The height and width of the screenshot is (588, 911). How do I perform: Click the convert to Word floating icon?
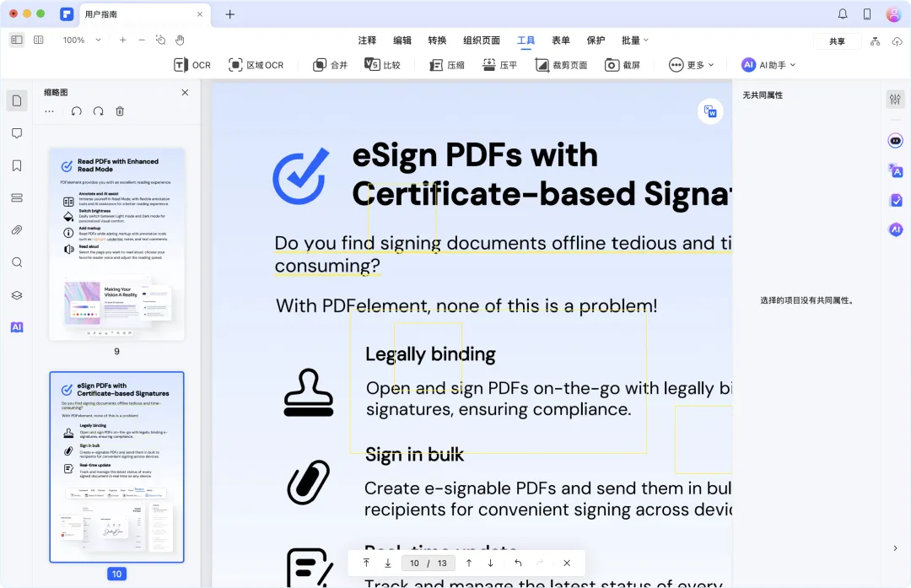tap(710, 111)
